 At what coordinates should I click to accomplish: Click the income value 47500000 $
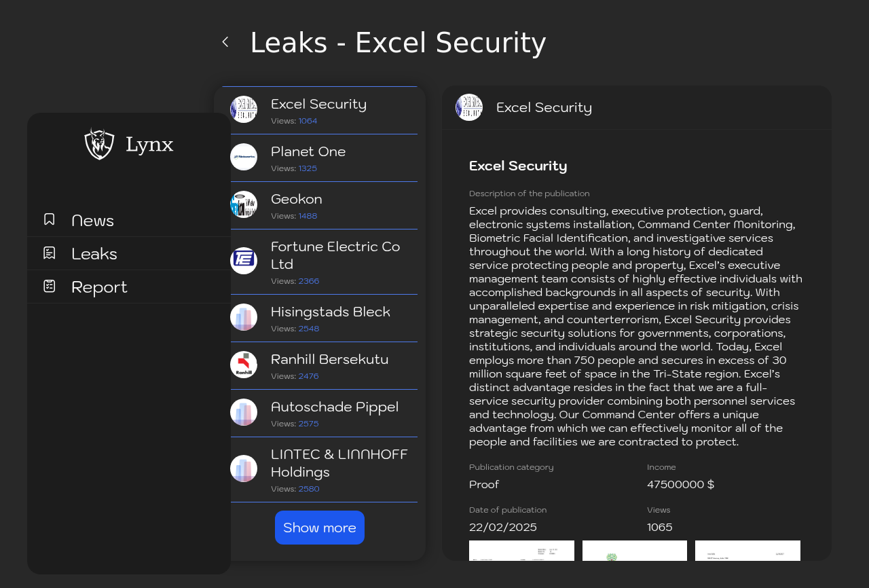680,485
